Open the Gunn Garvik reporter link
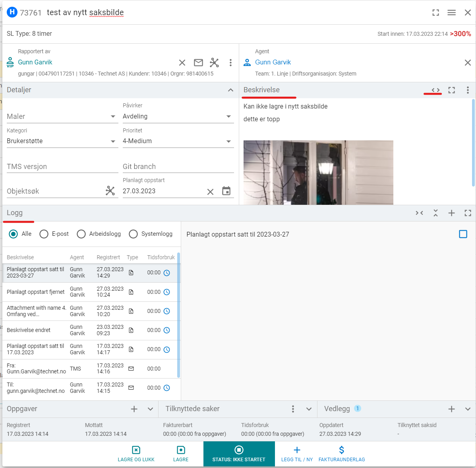The width and height of the screenshot is (476, 468). (35, 62)
